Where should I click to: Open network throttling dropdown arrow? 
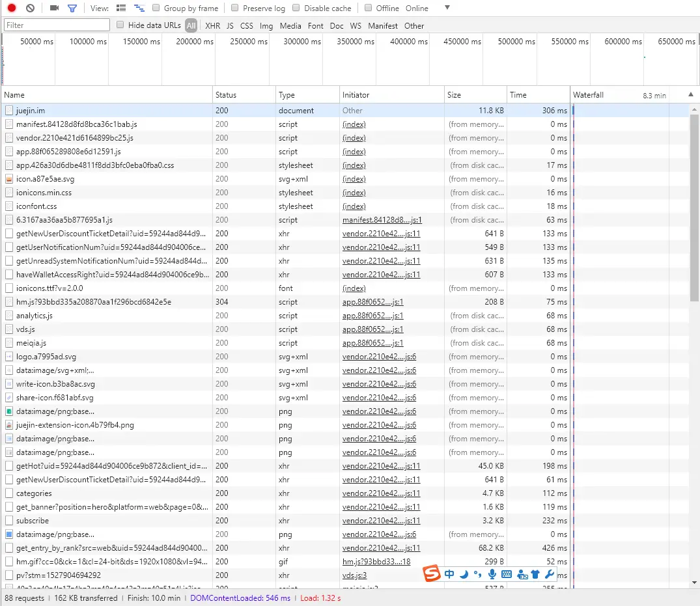[x=447, y=8]
